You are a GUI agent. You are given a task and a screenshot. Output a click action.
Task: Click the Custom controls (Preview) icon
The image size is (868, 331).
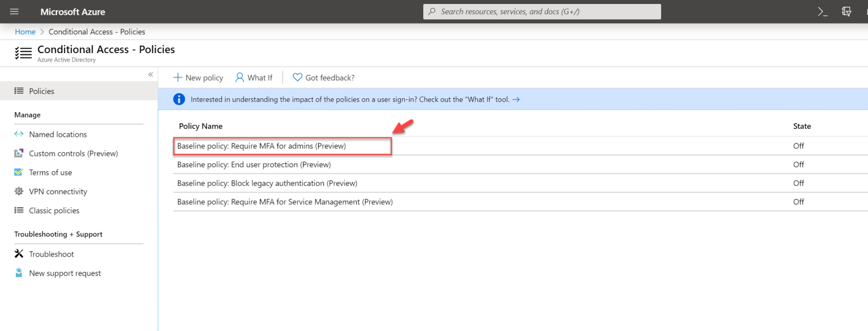point(19,153)
